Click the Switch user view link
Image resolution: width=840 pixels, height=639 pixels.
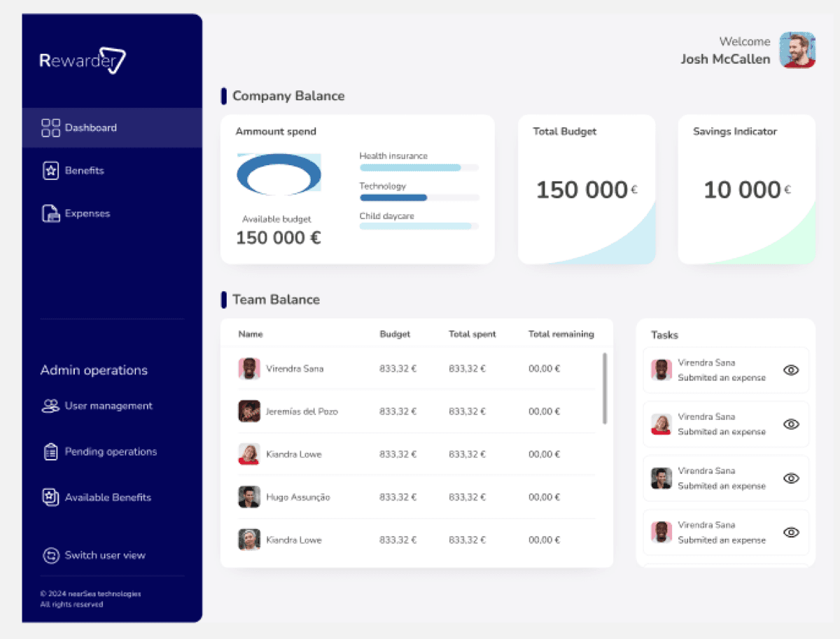[105, 556]
